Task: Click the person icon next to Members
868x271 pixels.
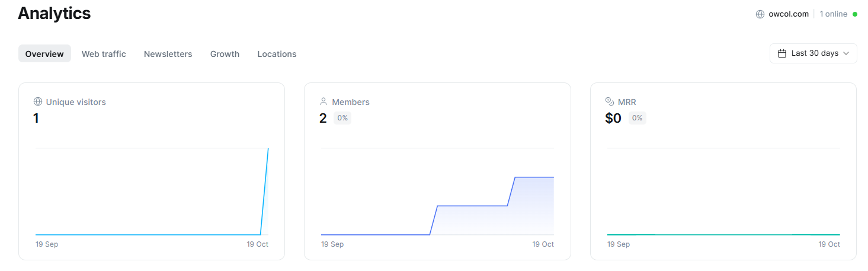Action: 324,101
